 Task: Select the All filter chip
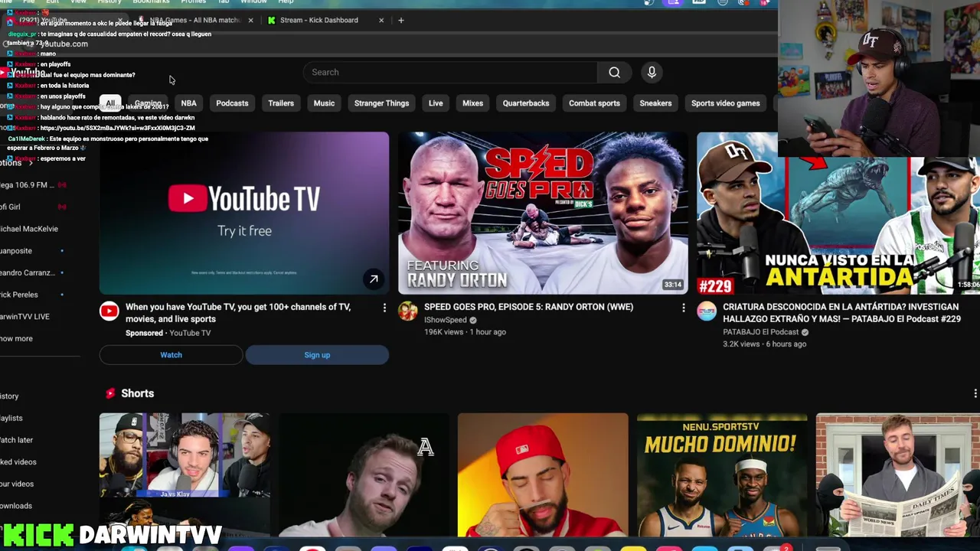tap(110, 103)
